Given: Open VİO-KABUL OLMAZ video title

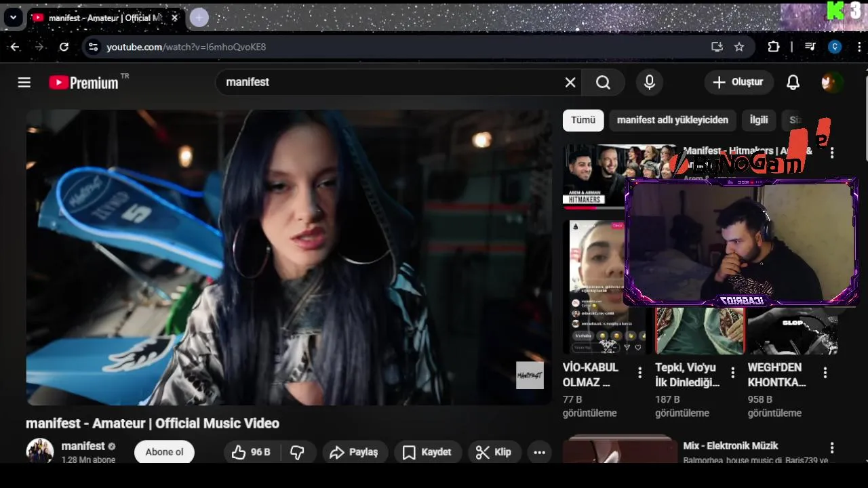Looking at the screenshot, I should point(591,375).
